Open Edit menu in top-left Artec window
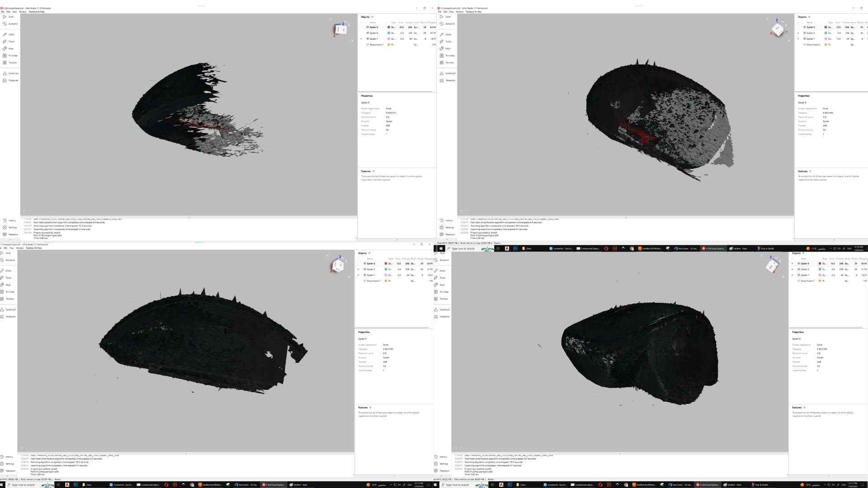This screenshot has width=868, height=488. [x=8, y=12]
